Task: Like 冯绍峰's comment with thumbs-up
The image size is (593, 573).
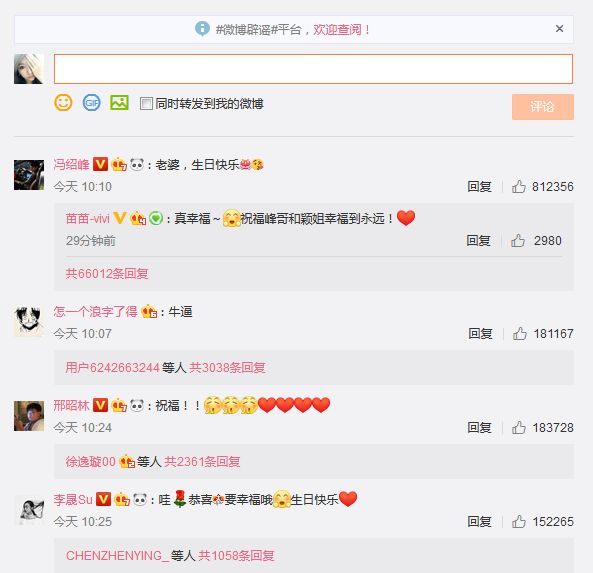Action: [519, 186]
